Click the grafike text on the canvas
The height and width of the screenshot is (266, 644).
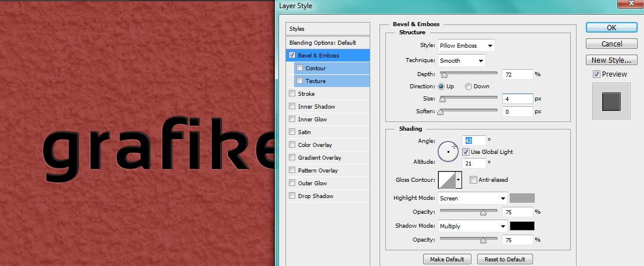click(x=158, y=149)
